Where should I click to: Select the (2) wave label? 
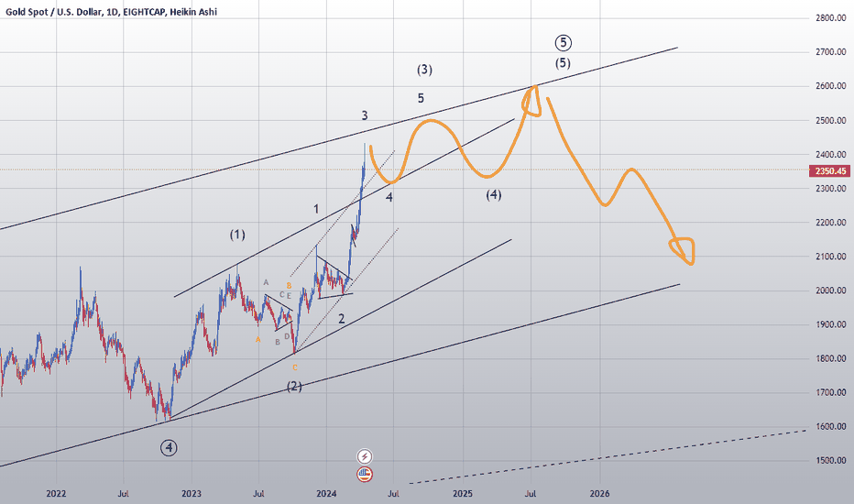(x=294, y=387)
